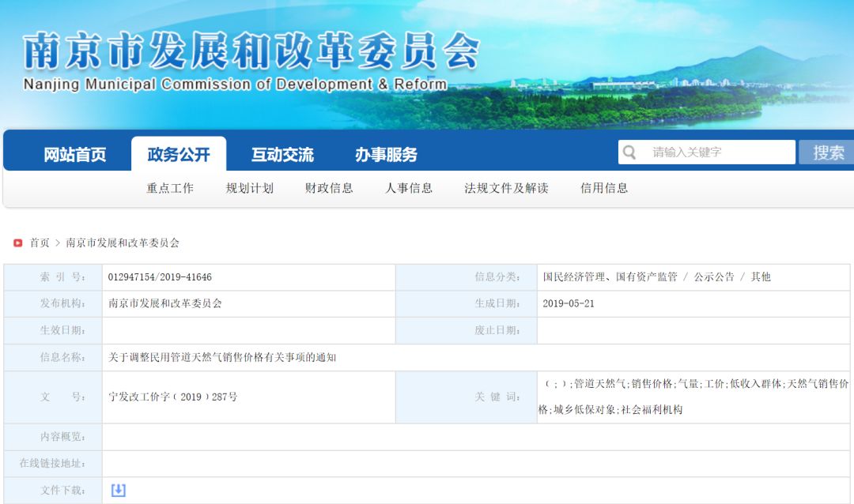Click the 废止日期 field label
The height and width of the screenshot is (504, 854).
click(497, 330)
